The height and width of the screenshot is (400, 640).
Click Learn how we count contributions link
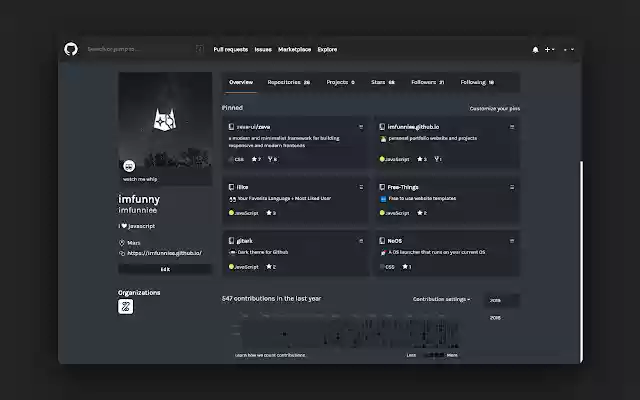coord(270,355)
